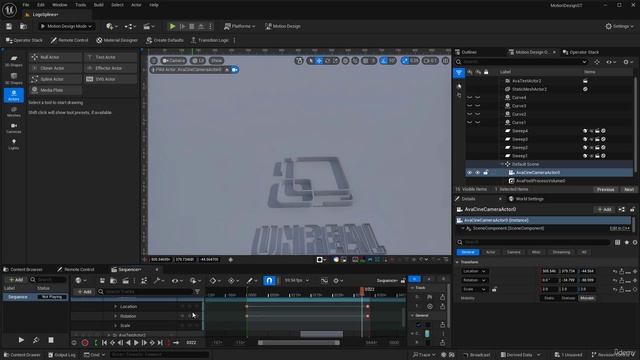640x360 pixels.
Task: Click the Sequencer Search Tracks field
Action: pos(146,292)
